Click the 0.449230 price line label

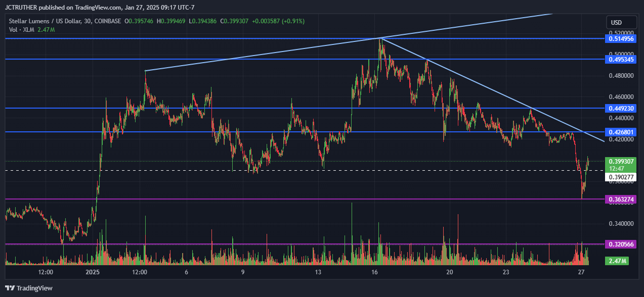click(x=621, y=108)
